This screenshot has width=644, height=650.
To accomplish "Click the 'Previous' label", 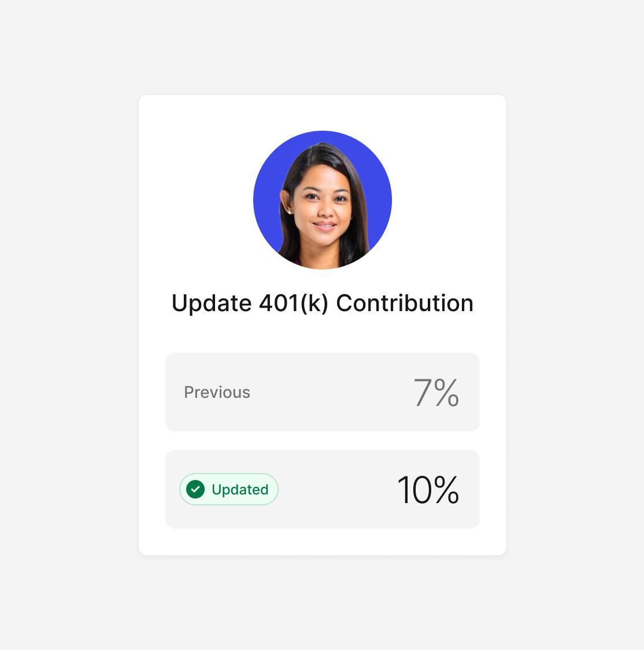I will click(217, 392).
